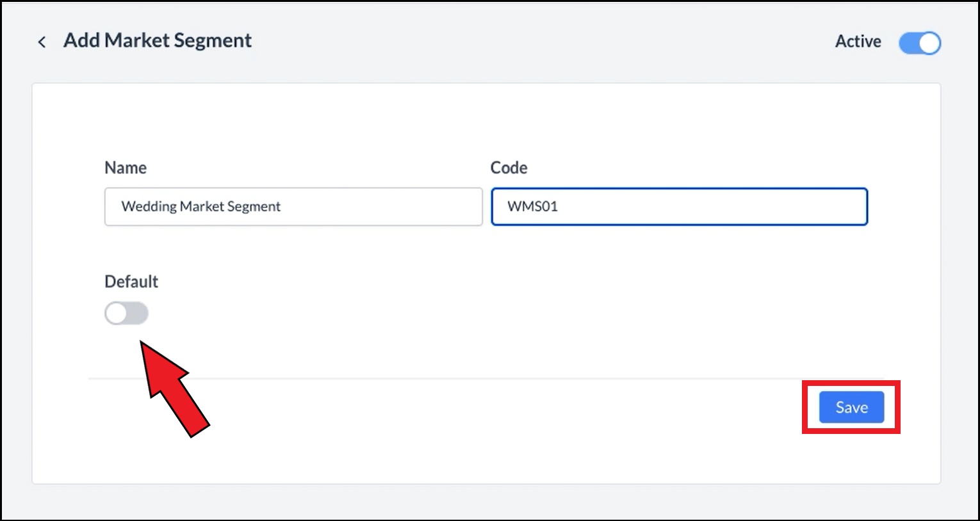Click the 'Default' label text
The image size is (980, 521).
coord(131,282)
